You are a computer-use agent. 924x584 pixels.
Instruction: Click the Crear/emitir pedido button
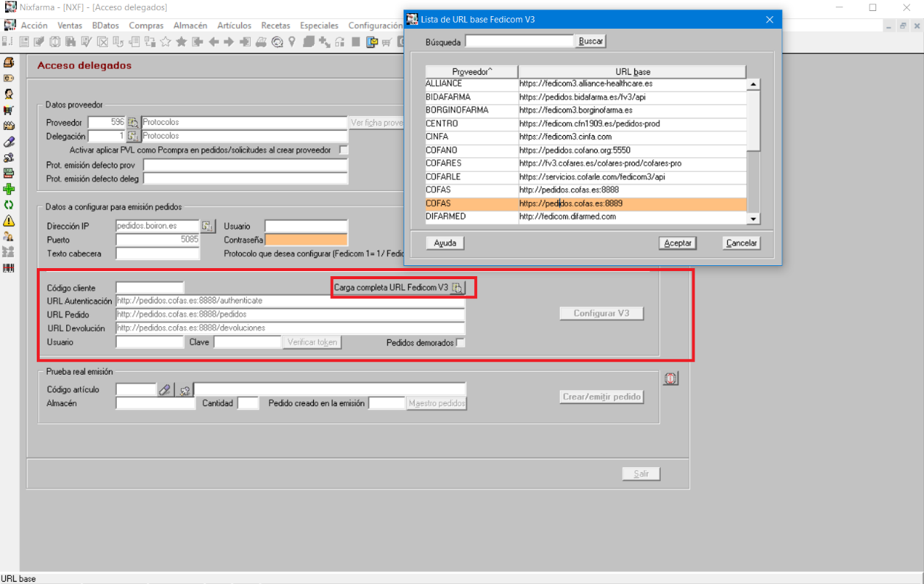pos(601,397)
